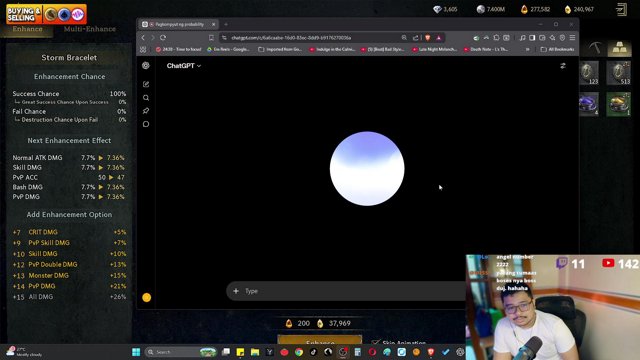Open Sticky Notes from the taskbar
This screenshot has height=360, width=640.
[240, 352]
